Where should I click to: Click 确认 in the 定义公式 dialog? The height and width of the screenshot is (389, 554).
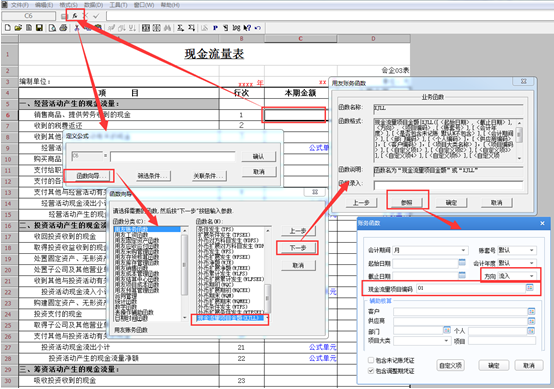coord(259,157)
